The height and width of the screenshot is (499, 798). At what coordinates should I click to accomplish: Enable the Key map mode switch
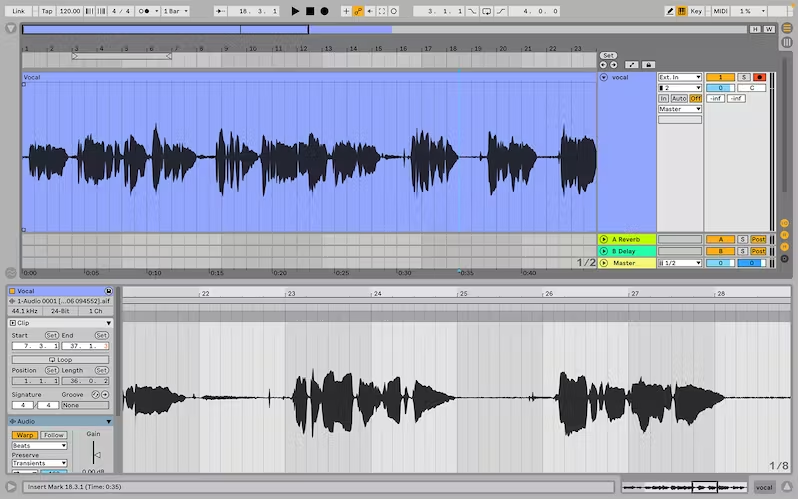(x=696, y=11)
